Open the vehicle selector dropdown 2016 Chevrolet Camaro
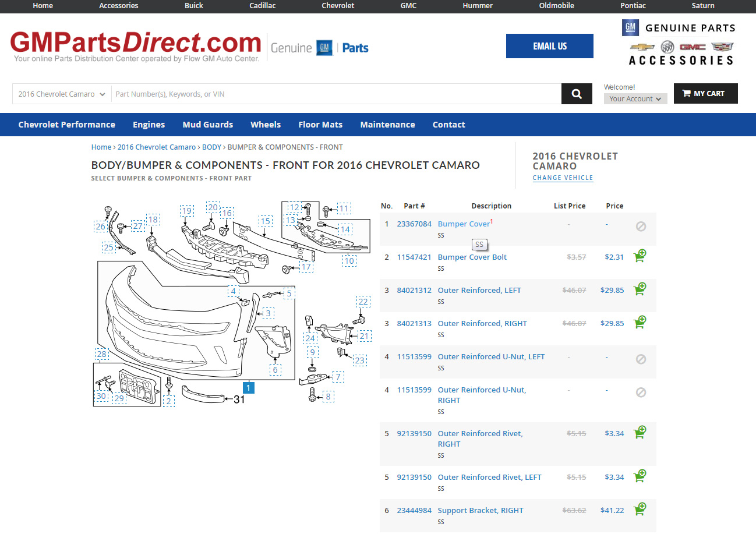This screenshot has height=534, width=756. pyautogui.click(x=62, y=94)
